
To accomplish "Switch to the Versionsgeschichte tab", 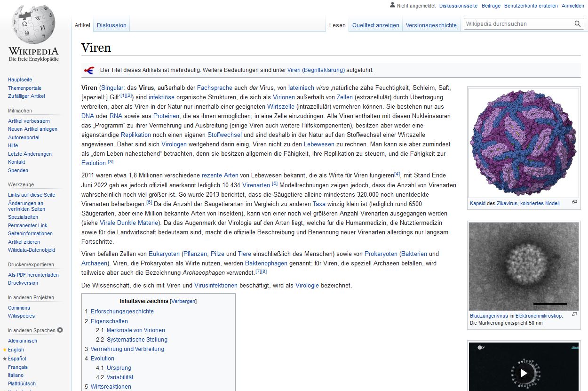I will pos(431,25).
